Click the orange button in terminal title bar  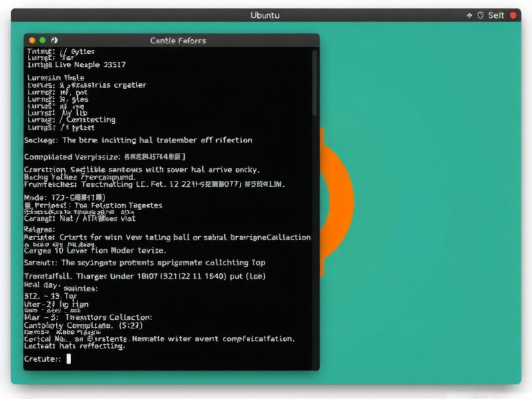31,41
